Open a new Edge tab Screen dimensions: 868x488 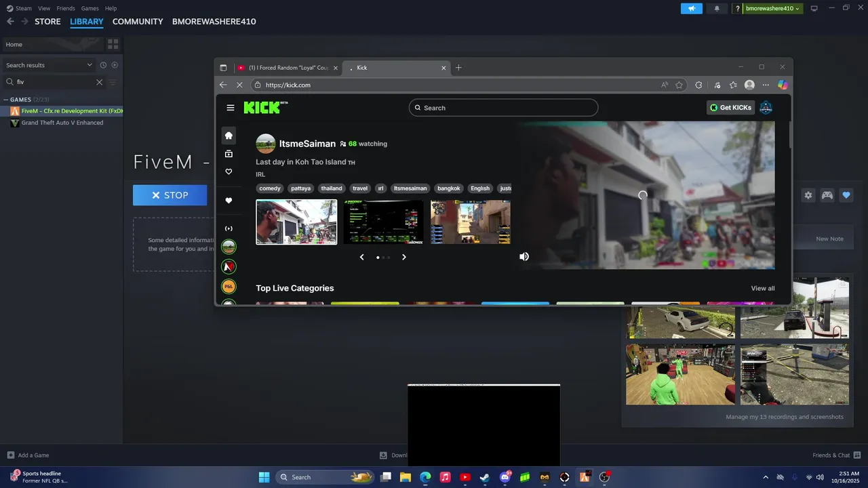(x=458, y=67)
